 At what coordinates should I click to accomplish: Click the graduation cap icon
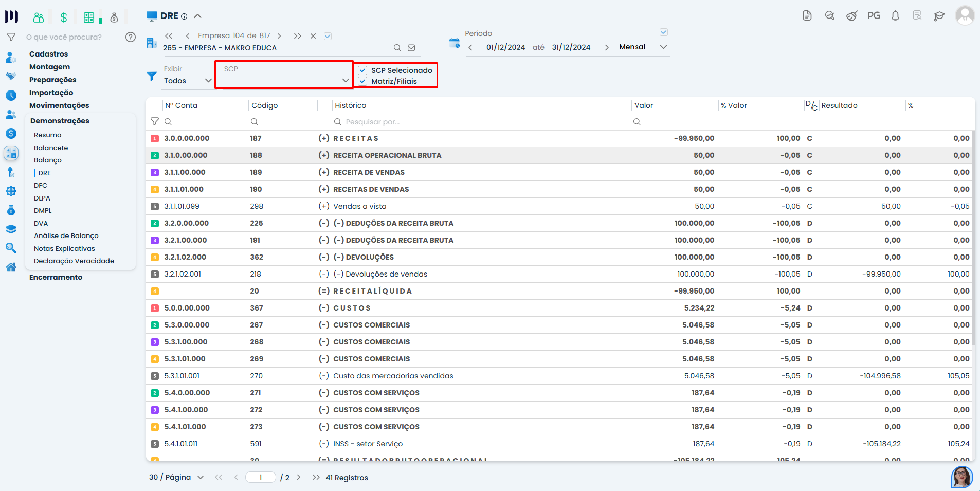939,16
